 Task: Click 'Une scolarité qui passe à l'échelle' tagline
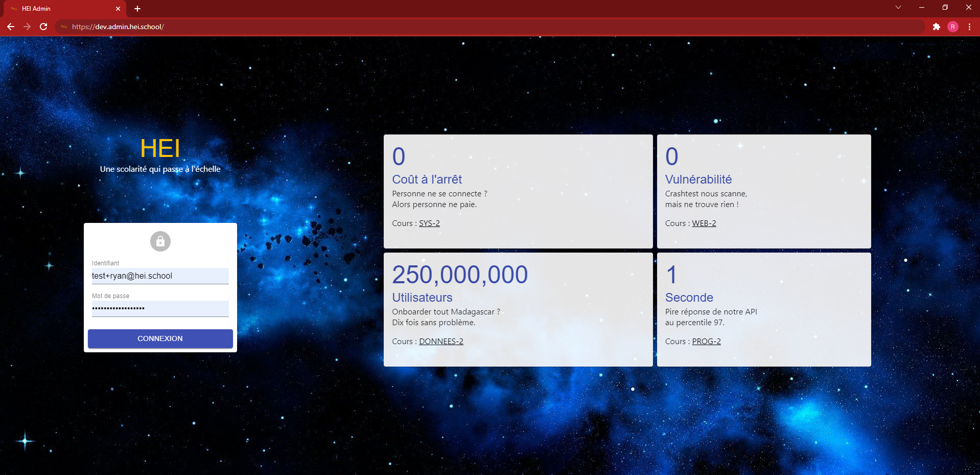pos(160,169)
